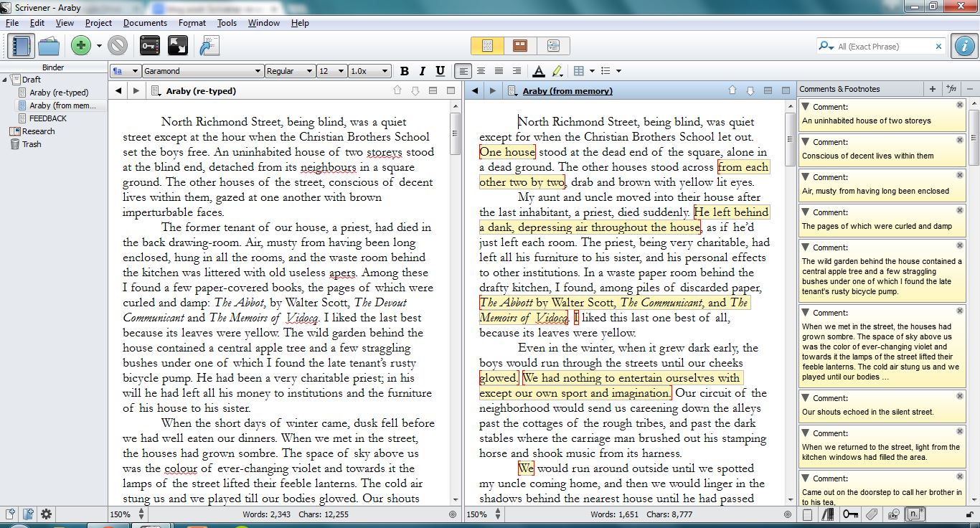Show Snapshots camera icon in inspector footer
Screen dimensions: 980x528
(x=894, y=514)
